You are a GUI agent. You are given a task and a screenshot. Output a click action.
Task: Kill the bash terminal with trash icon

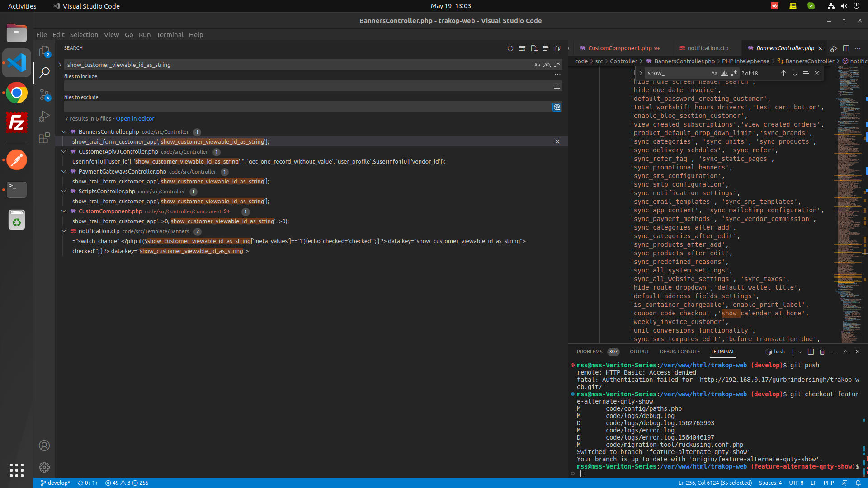click(x=822, y=352)
